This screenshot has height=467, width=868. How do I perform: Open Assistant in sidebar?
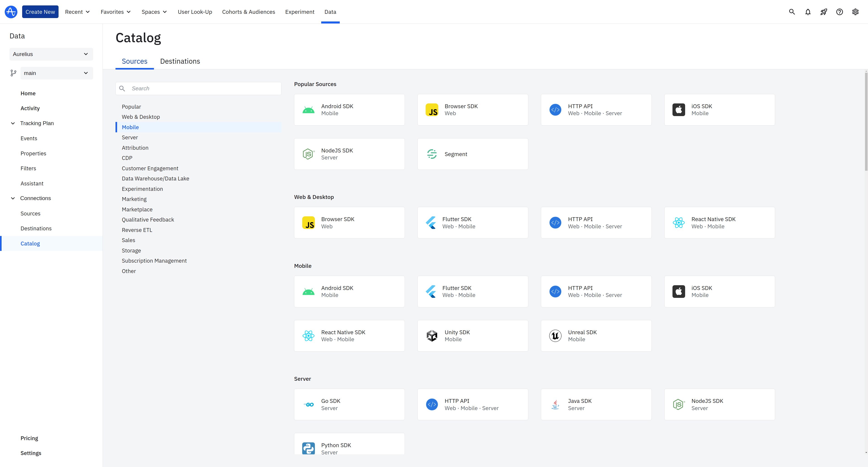pos(32,184)
